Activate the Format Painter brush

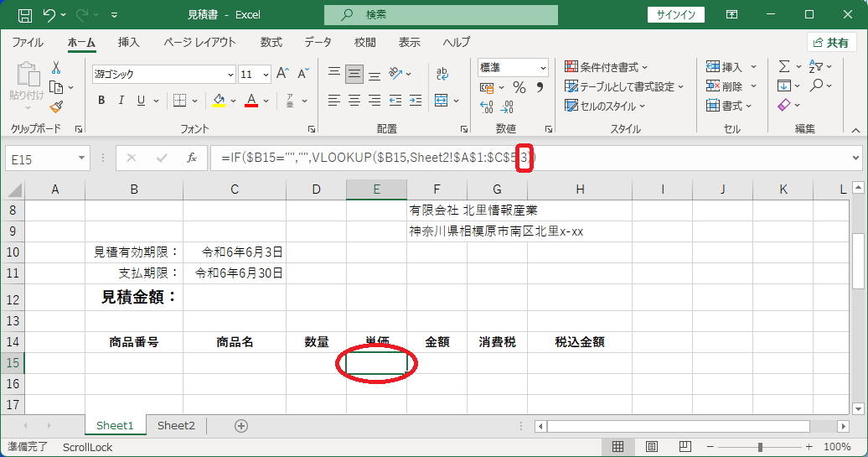(56, 106)
